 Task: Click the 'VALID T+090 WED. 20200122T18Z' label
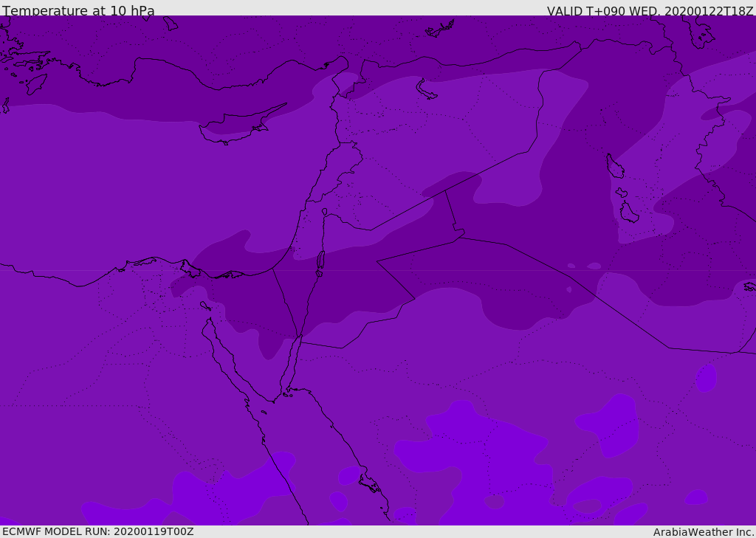coord(650,11)
